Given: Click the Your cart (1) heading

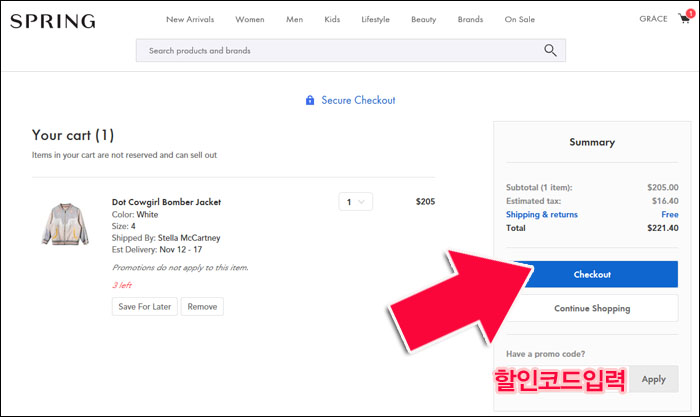Looking at the screenshot, I should (x=73, y=135).
